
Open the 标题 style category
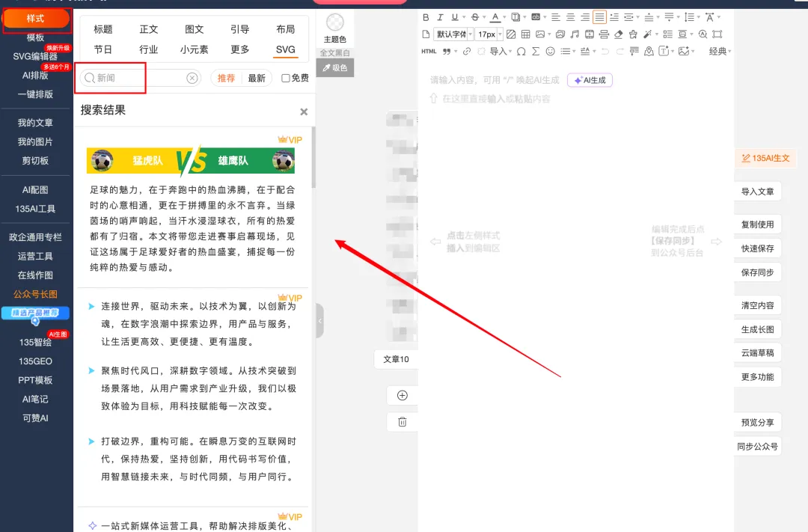point(103,29)
